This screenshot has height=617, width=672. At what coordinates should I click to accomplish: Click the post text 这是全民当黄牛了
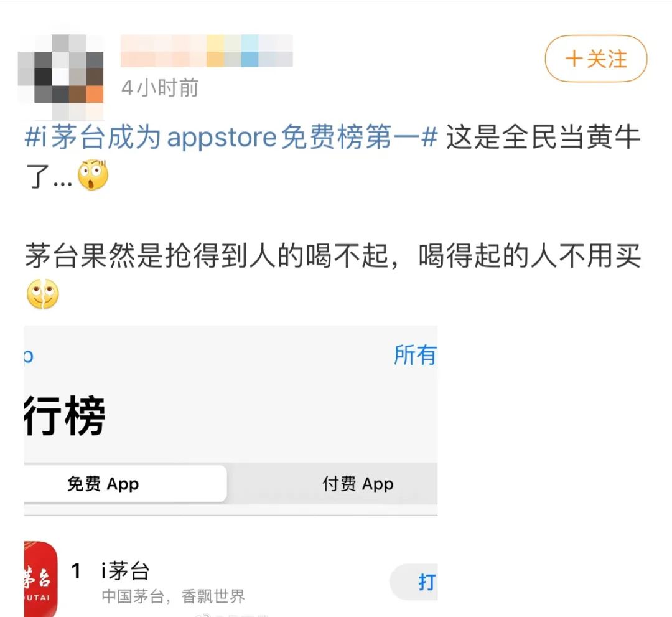tap(334, 156)
